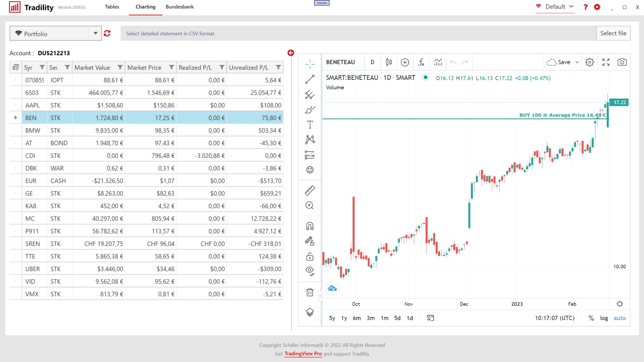Add a symbol to compare

405,62
